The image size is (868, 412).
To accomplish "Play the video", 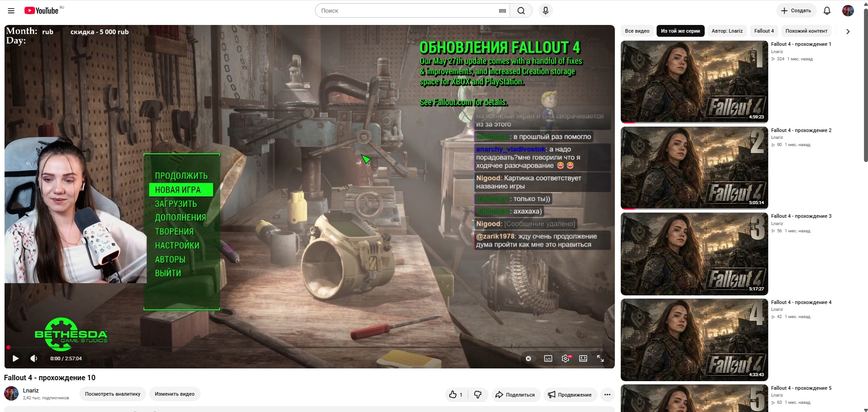I will pos(15,358).
